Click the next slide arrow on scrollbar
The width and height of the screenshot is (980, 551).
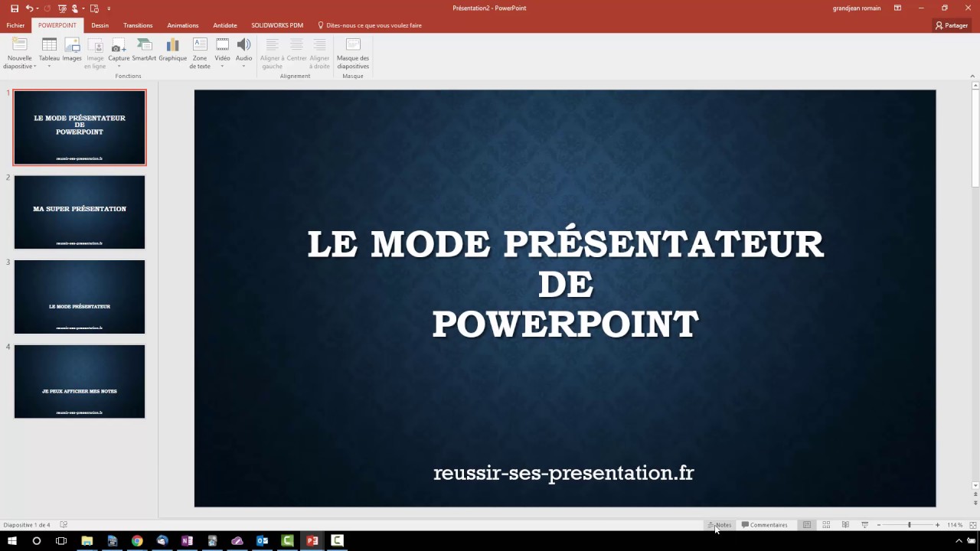coord(975,503)
